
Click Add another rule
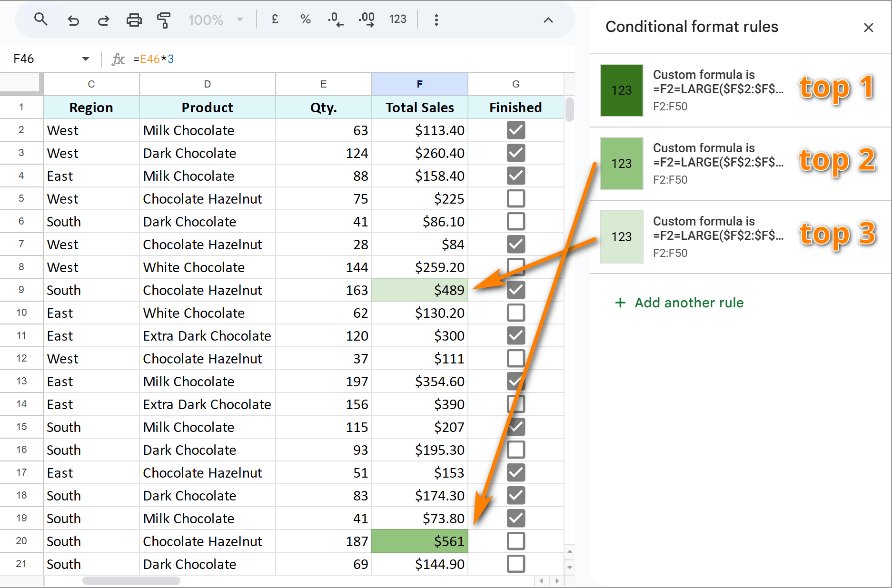pyautogui.click(x=679, y=303)
